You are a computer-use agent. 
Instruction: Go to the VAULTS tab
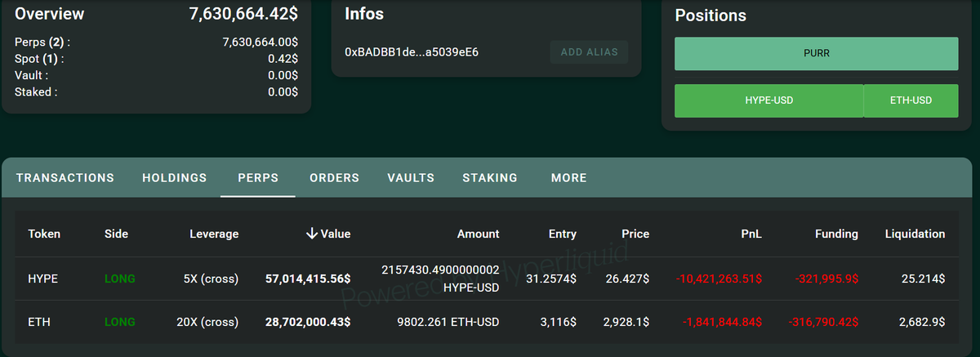(x=411, y=177)
